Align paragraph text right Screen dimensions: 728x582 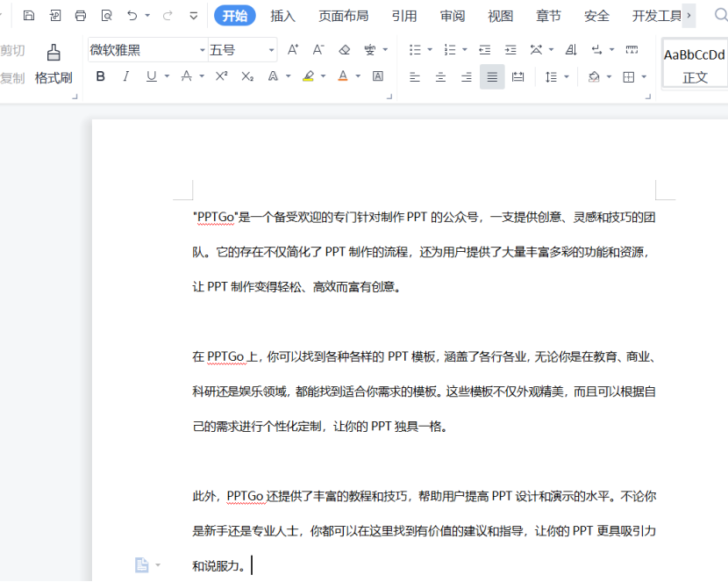coord(467,76)
